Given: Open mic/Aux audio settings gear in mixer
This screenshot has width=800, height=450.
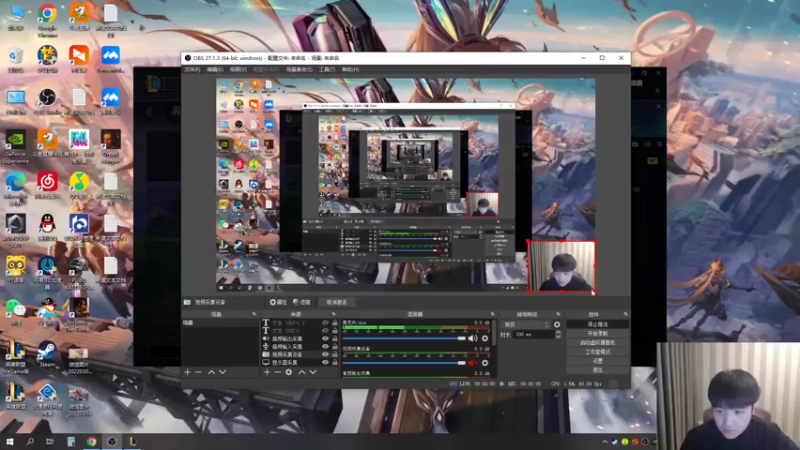Looking at the screenshot, I should 485,338.
